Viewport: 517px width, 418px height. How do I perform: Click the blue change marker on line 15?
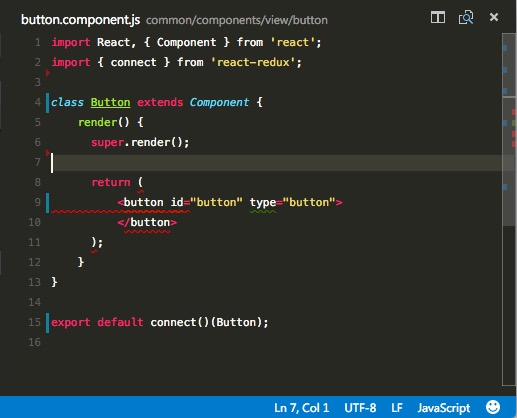pyautogui.click(x=48, y=323)
